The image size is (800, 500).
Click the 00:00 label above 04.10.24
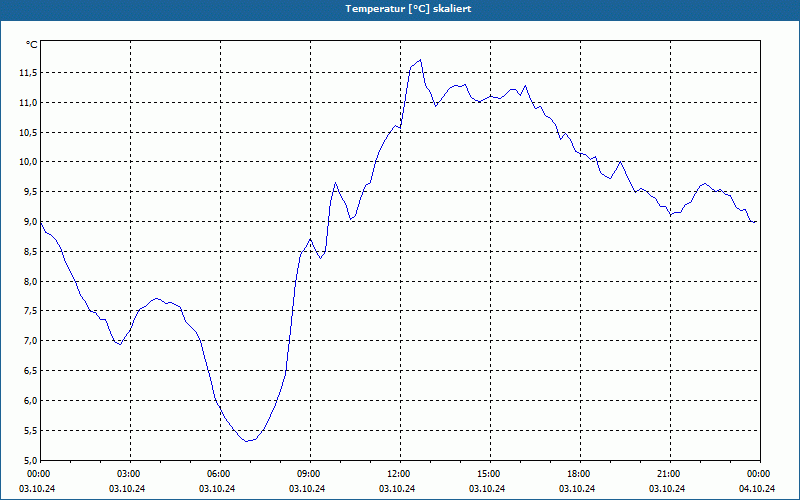coord(759,474)
